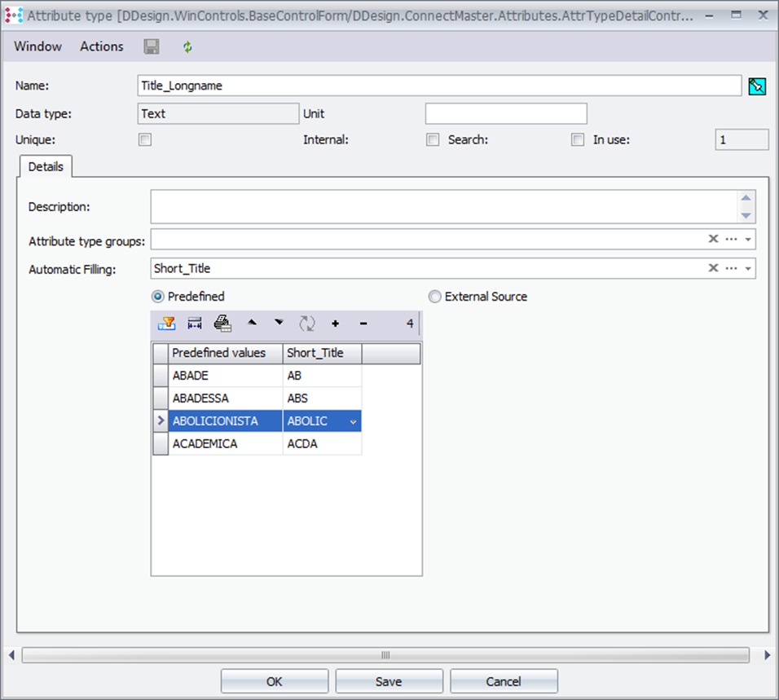This screenshot has height=700, width=779.
Task: Toggle the Internal checkbox
Action: (433, 140)
